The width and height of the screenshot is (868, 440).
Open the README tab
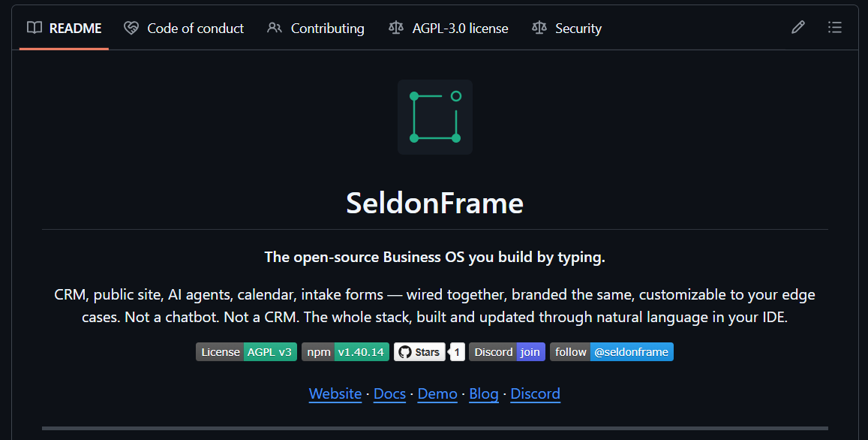[x=65, y=29]
